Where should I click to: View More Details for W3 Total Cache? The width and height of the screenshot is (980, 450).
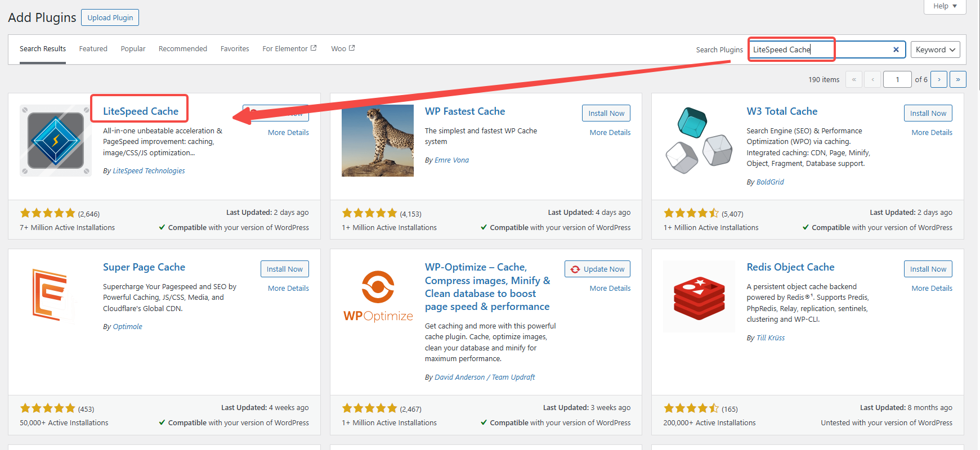point(932,133)
